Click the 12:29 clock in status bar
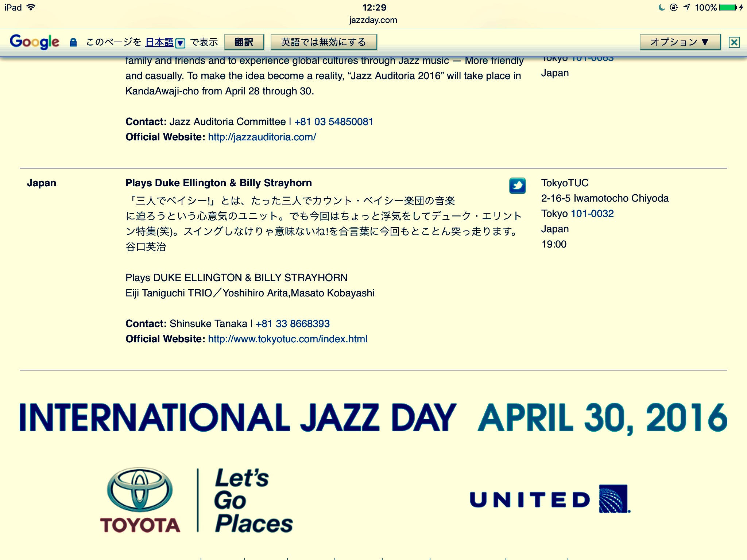The width and height of the screenshot is (747, 560). point(374,7)
